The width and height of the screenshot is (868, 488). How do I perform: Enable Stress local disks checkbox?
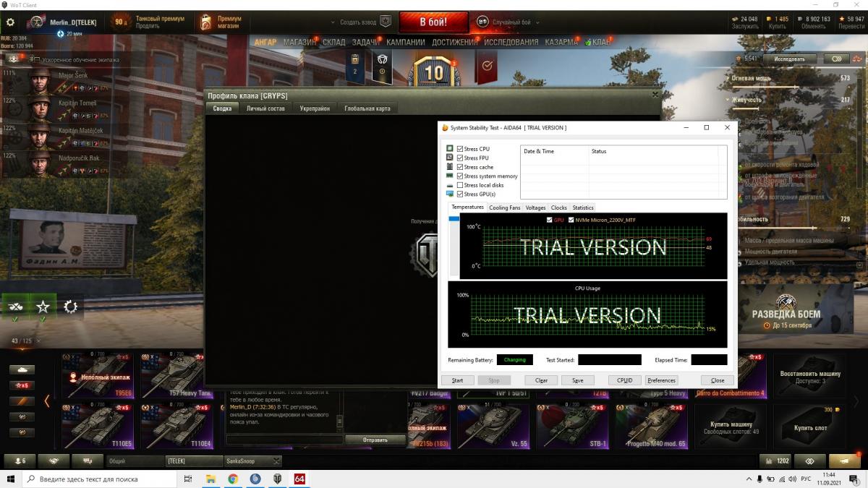click(460, 185)
